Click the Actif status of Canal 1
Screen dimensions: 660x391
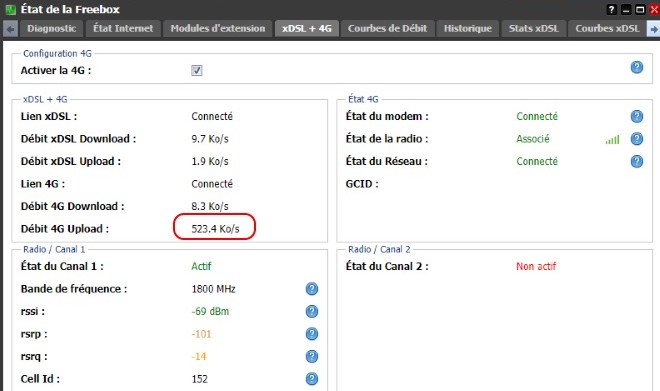pos(201,266)
